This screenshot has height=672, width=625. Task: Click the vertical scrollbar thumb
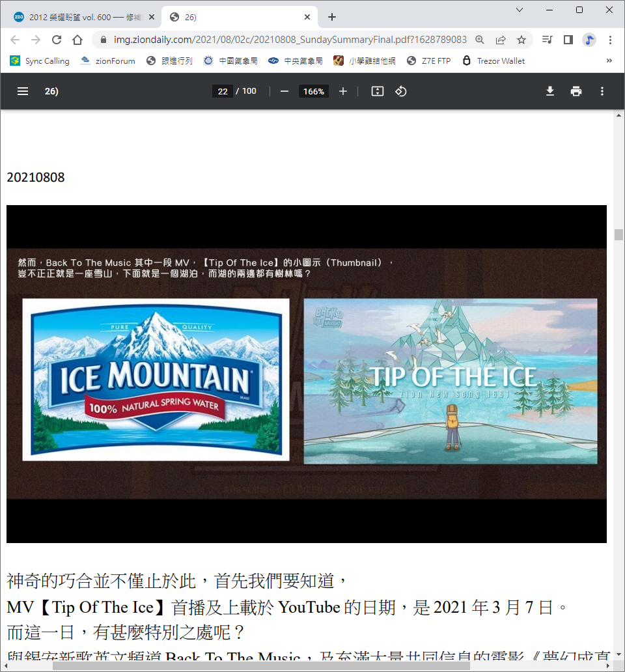click(618, 235)
